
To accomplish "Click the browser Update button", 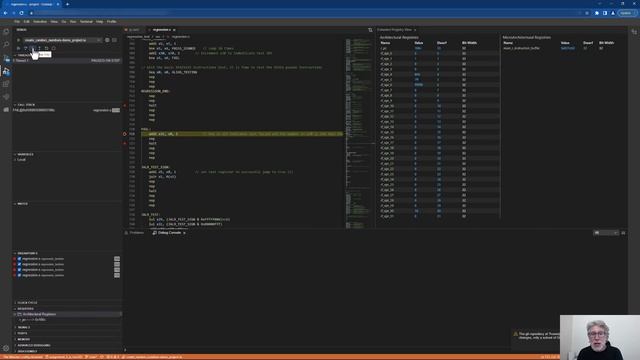I will coord(626,13).
